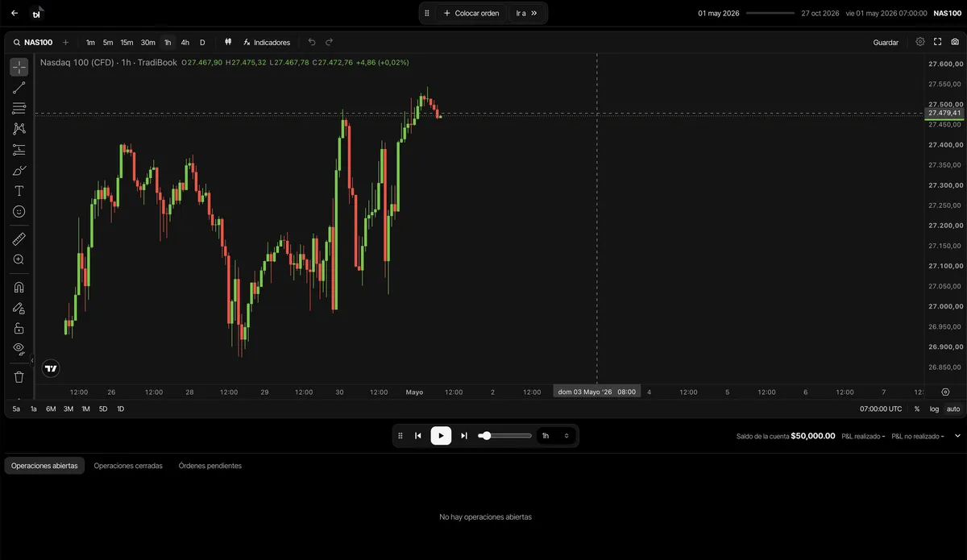The width and height of the screenshot is (967, 560).
Task: Select the 1a date range
Action: click(x=34, y=409)
